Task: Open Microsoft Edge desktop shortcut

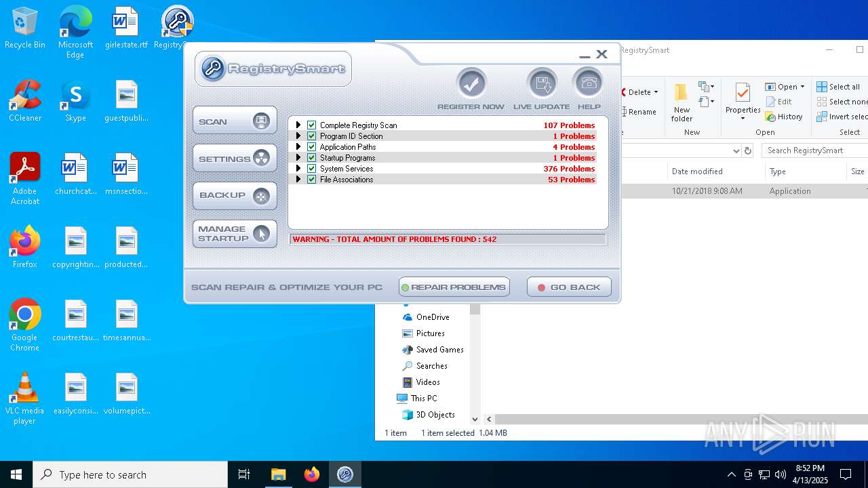Action: pyautogui.click(x=75, y=33)
